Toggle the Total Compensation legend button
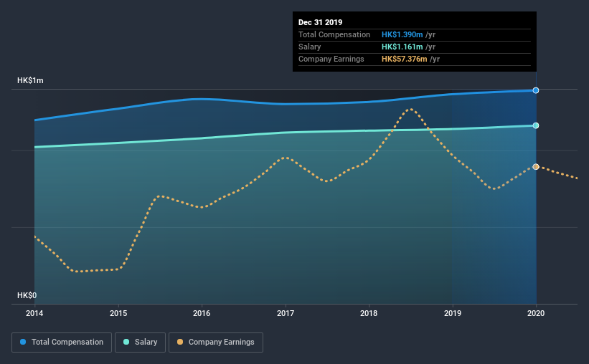Viewport: 589px width, 364px height. click(x=62, y=343)
